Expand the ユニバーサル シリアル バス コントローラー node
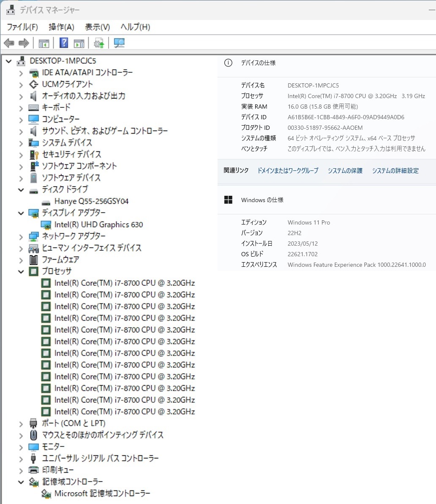Viewport: 436px width, 504px height. click(21, 459)
